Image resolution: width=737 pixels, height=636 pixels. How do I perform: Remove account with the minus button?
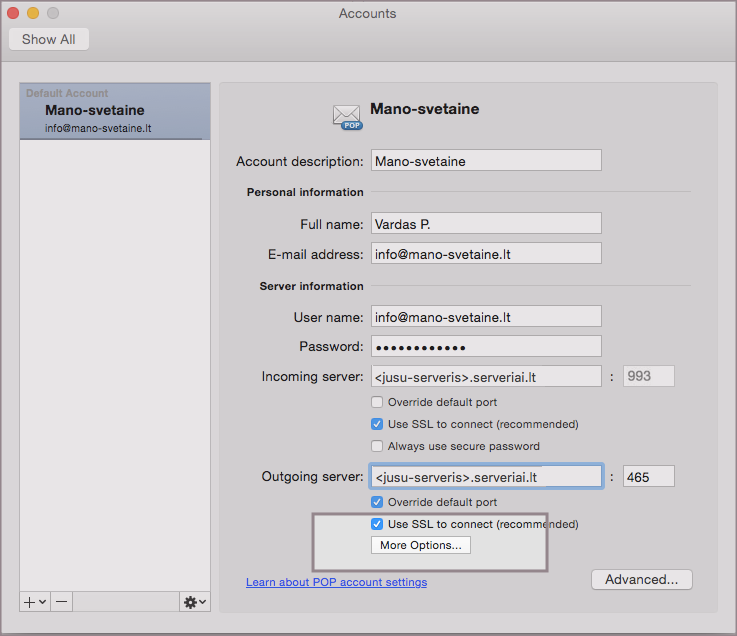pos(61,602)
